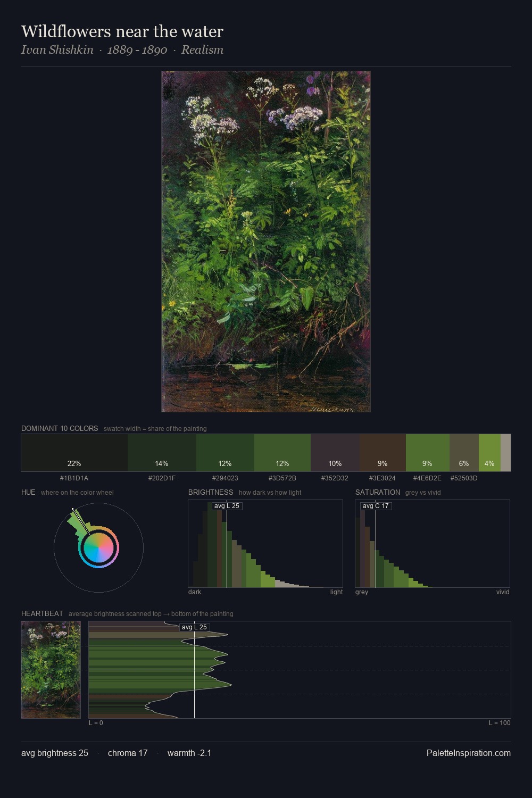Select the #1B1D1A 22% color swatch
The width and height of the screenshot is (532, 798).
(74, 453)
